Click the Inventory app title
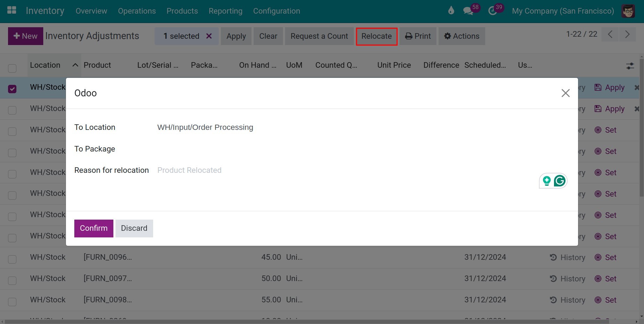This screenshot has height=324, width=644. click(x=45, y=11)
